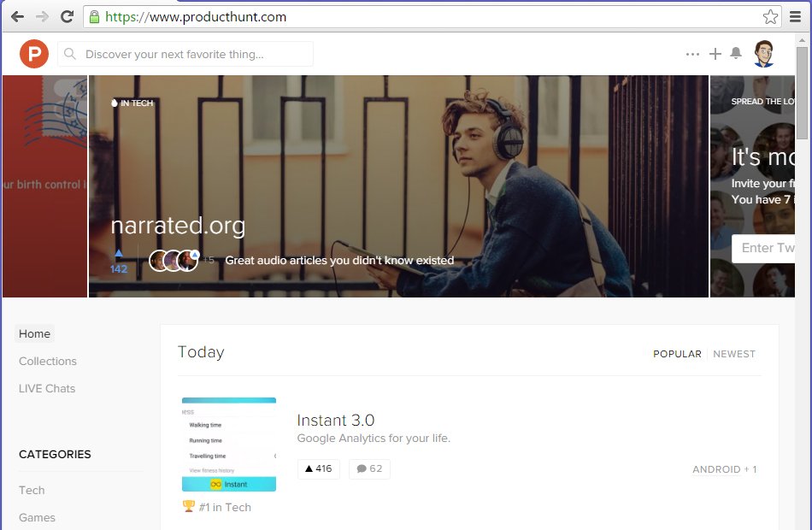
Task: Select the Tech category
Action: click(x=32, y=490)
